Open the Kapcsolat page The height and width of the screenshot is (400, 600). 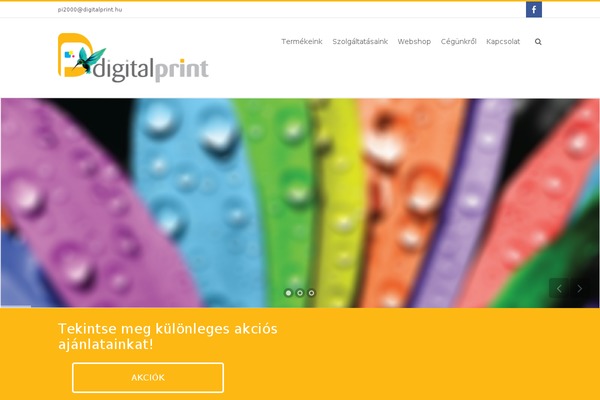503,41
